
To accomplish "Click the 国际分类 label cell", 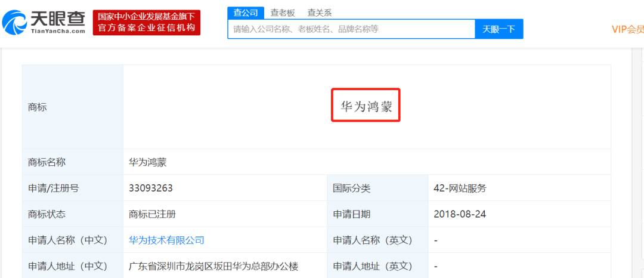I will point(377,188).
